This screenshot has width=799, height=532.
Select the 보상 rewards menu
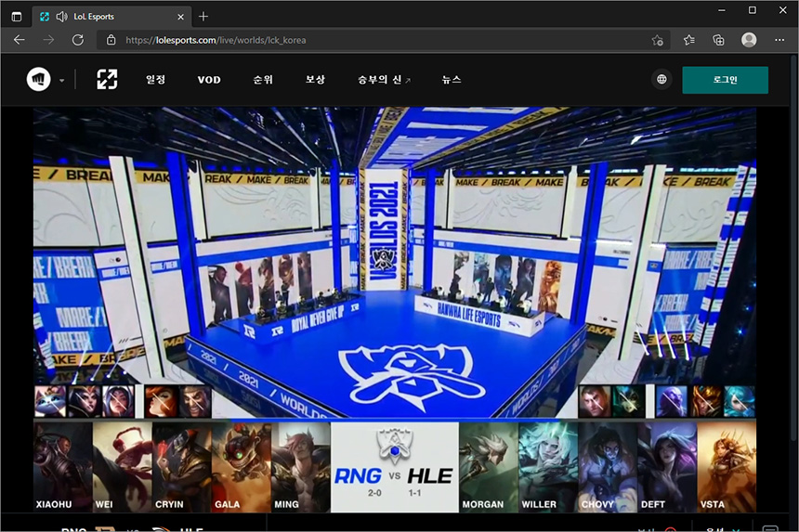[x=315, y=80]
